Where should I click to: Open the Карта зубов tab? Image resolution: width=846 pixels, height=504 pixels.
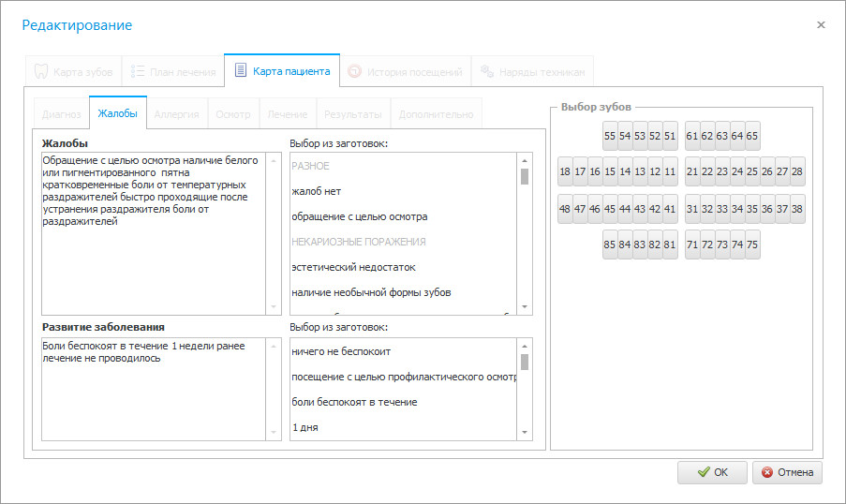[73, 71]
